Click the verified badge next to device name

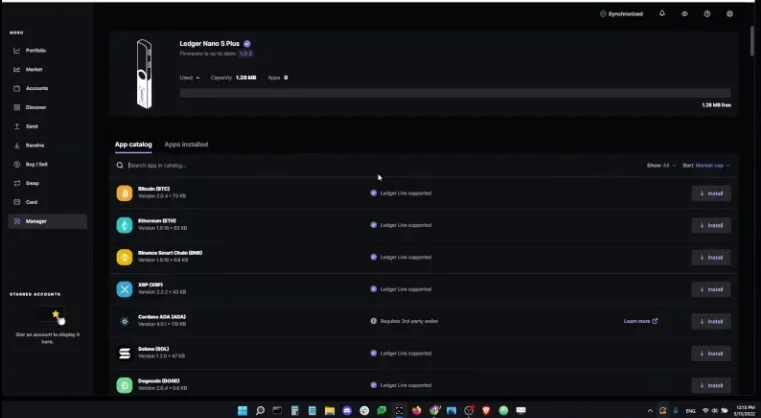pos(247,44)
